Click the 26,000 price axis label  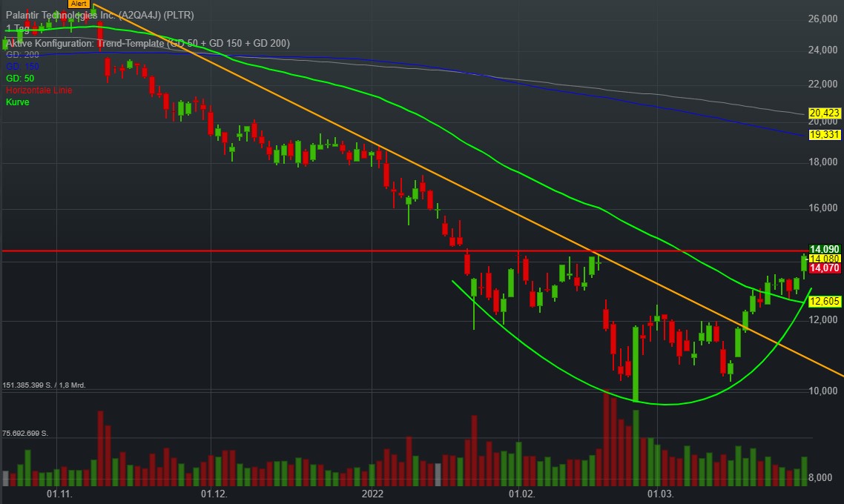pyautogui.click(x=822, y=19)
